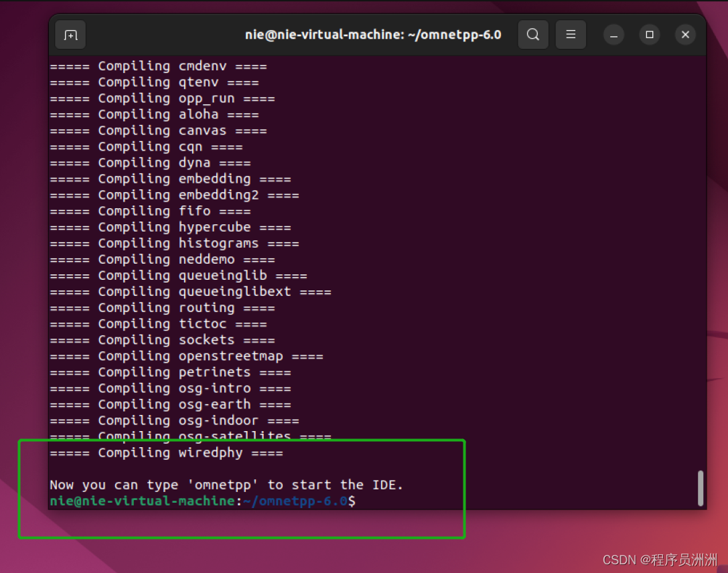Click the title nie@nie-virtual-machine: ~/omnetpp-6.0

373,35
